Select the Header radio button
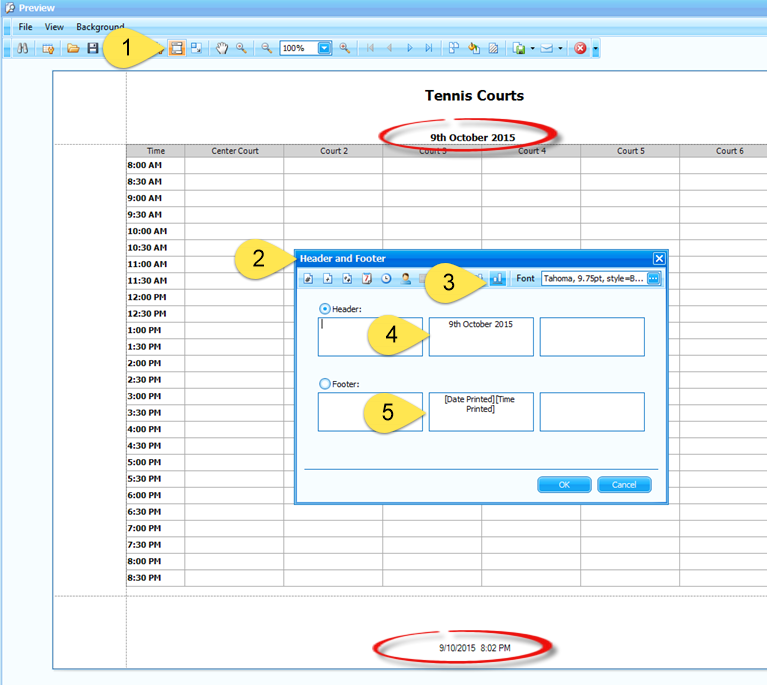This screenshot has height=685, width=767. pos(324,309)
